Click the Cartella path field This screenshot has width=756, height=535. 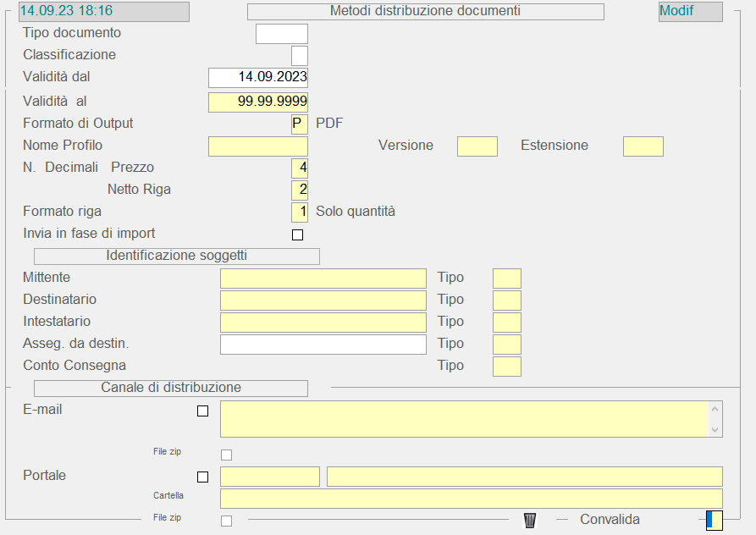[471, 498]
